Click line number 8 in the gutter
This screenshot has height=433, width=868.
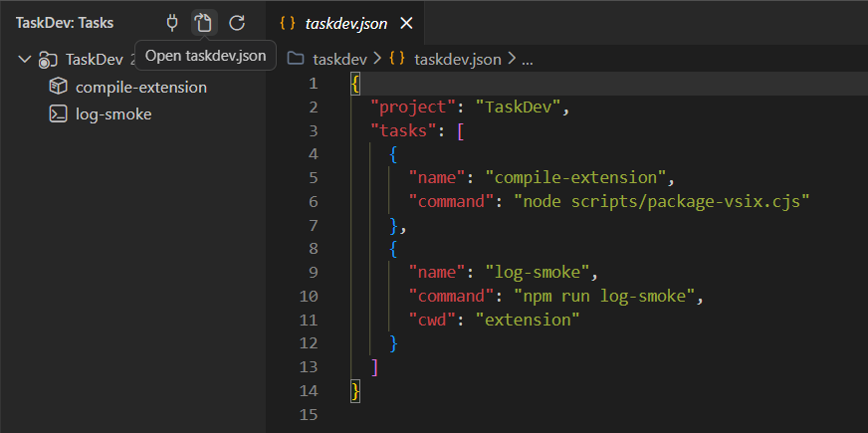pos(314,249)
